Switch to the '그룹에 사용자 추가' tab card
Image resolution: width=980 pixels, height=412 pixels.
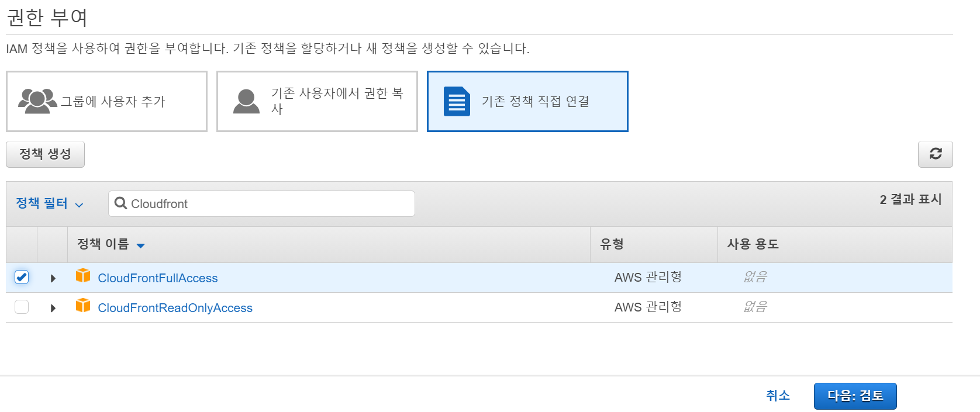(106, 101)
